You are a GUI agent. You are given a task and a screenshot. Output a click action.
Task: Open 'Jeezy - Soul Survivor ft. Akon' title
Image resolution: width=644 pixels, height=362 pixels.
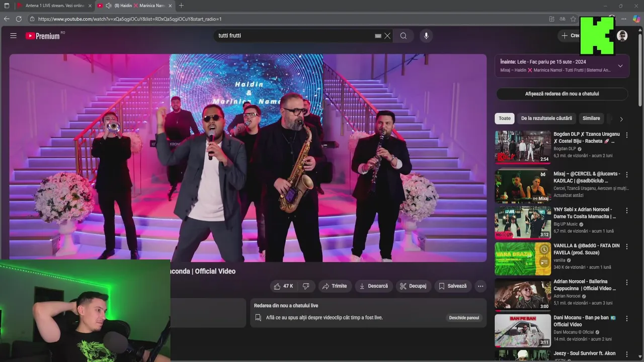coord(585,353)
